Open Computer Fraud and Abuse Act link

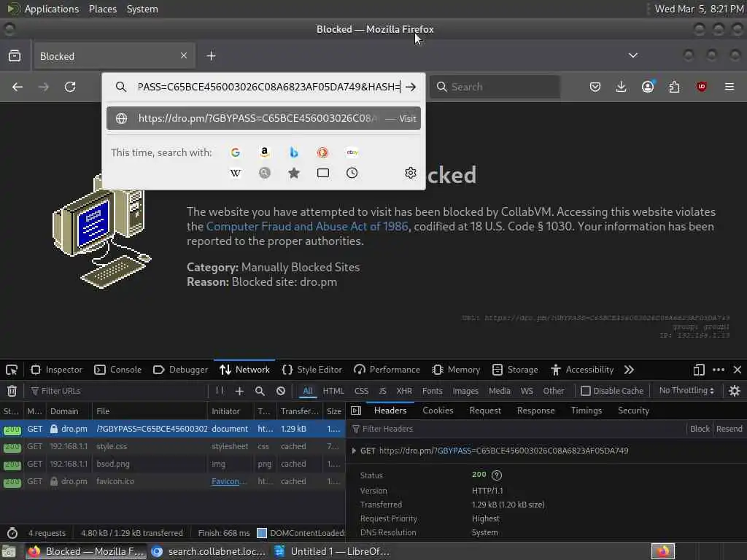(x=307, y=226)
